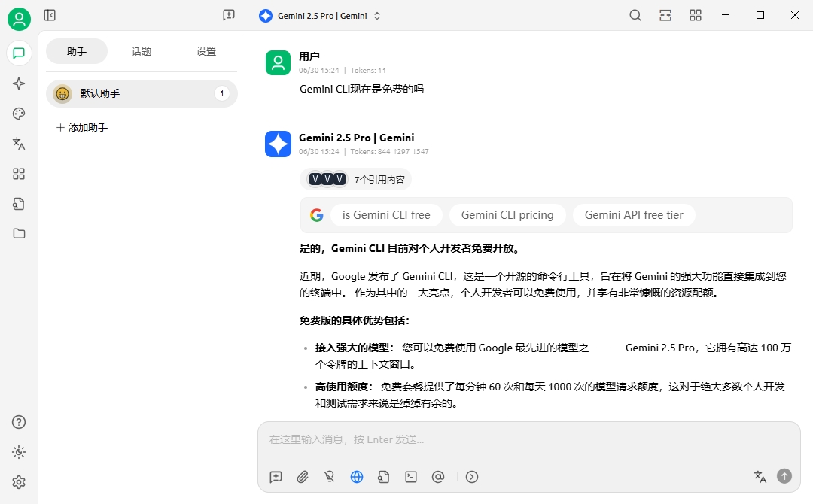Maximize the Cherry Studio window
Viewport: 813px width, 504px height.
[x=760, y=15]
